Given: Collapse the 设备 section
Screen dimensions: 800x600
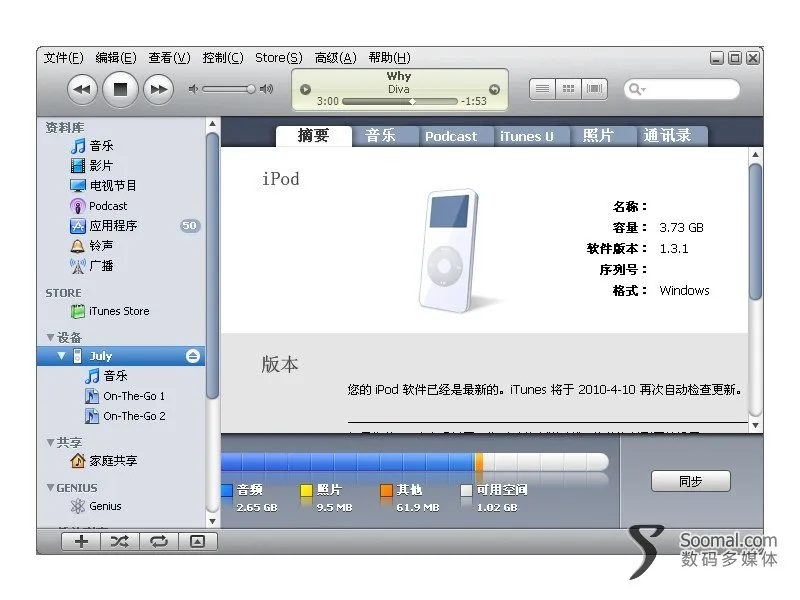Looking at the screenshot, I should coord(50,337).
